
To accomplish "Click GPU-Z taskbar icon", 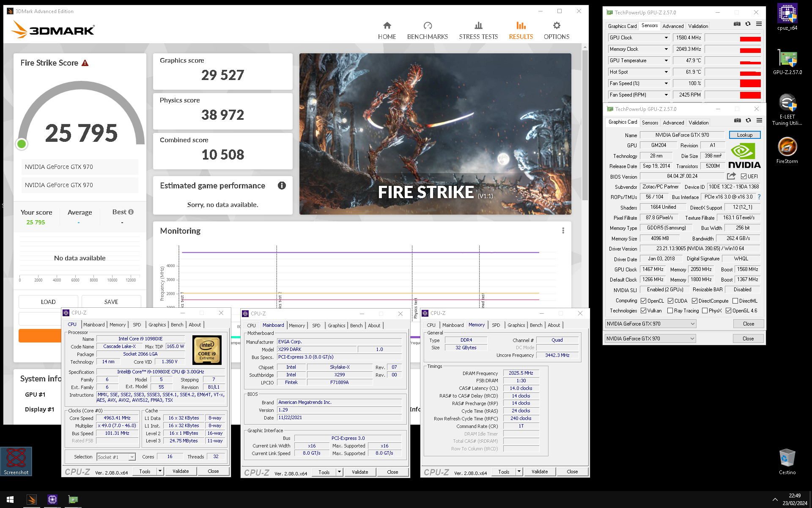I will click(x=73, y=500).
